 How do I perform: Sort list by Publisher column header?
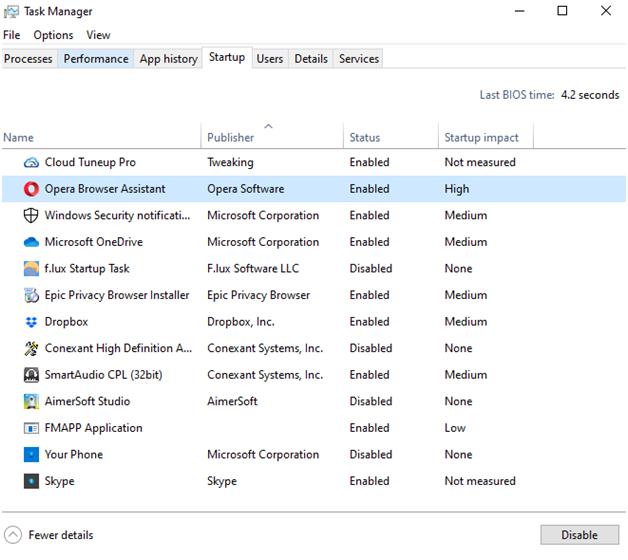(230, 138)
